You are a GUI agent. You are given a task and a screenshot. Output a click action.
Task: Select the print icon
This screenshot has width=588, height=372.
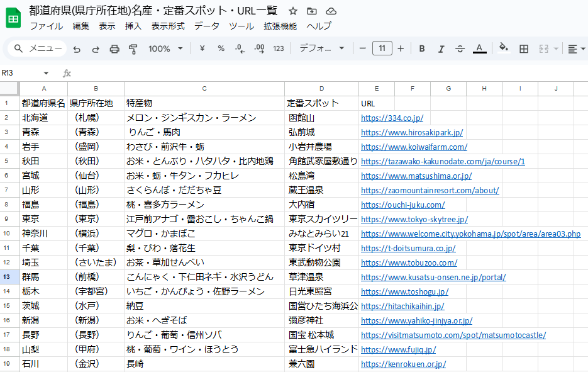(114, 48)
